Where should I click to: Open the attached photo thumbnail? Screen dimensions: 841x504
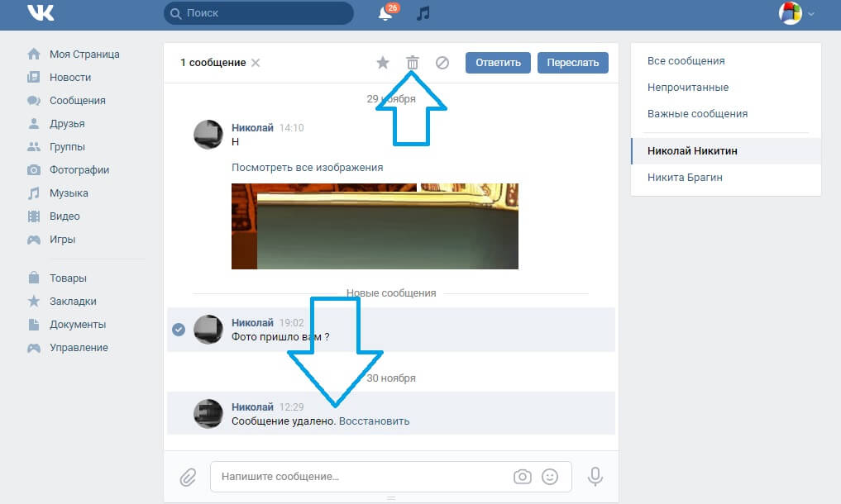375,226
